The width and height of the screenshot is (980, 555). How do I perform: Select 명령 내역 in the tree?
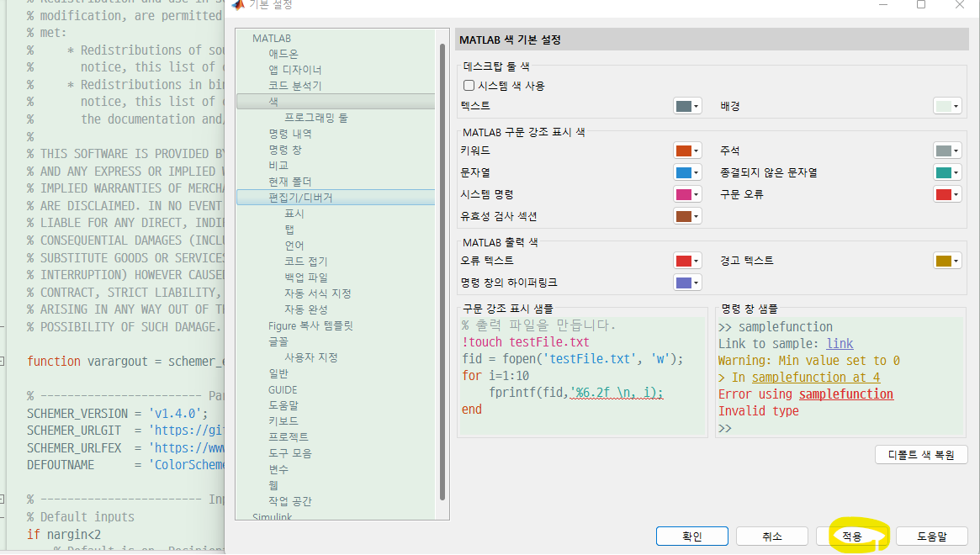click(x=290, y=134)
